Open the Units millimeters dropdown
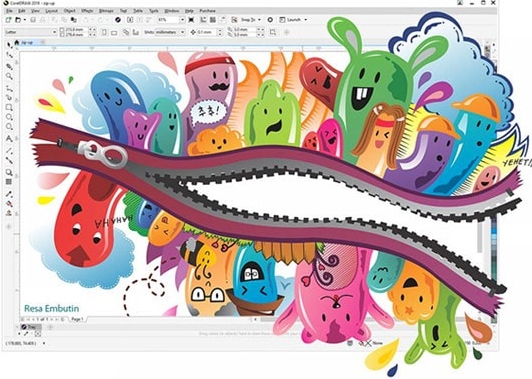Viewport: 532px width, 379px height. [183, 32]
